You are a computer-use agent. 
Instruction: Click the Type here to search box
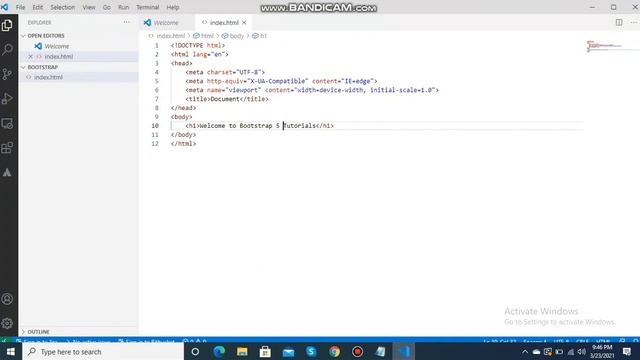tap(103, 351)
